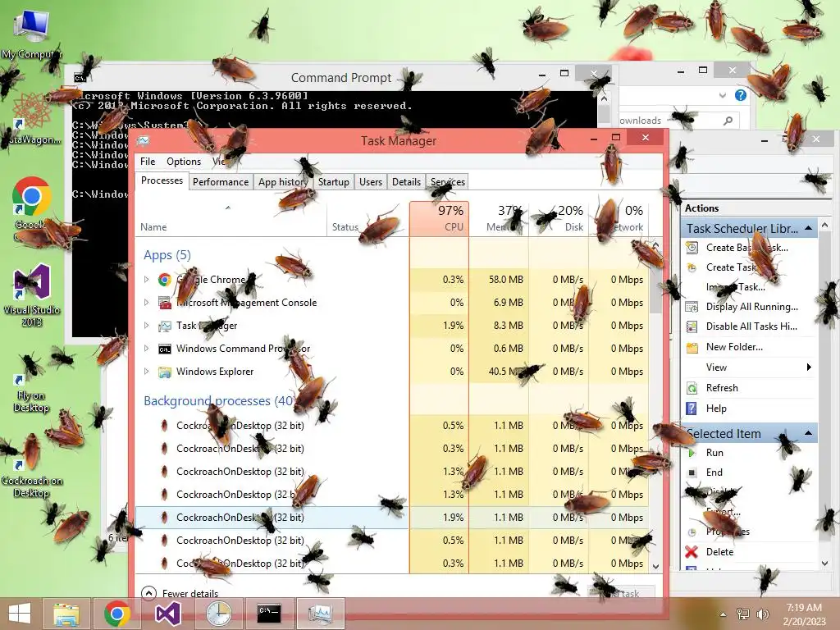This screenshot has height=630, width=840.
Task: Switch to Task Manager taskbar icon
Action: pos(320,614)
